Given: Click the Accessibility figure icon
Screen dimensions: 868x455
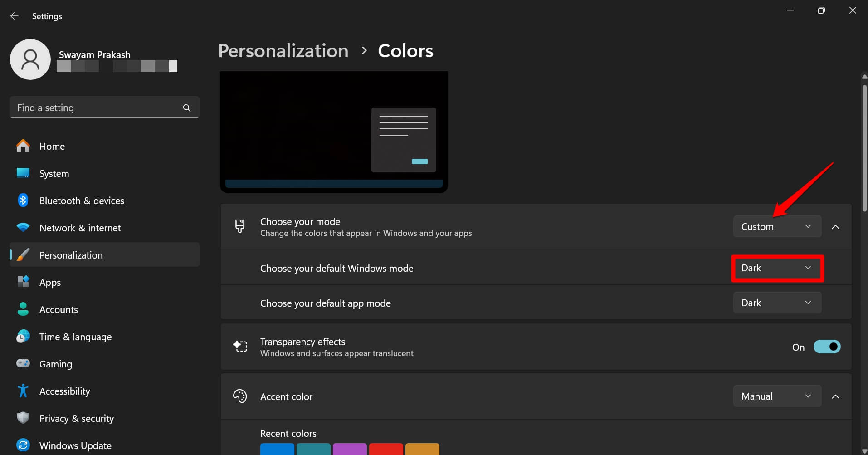Looking at the screenshot, I should point(23,391).
